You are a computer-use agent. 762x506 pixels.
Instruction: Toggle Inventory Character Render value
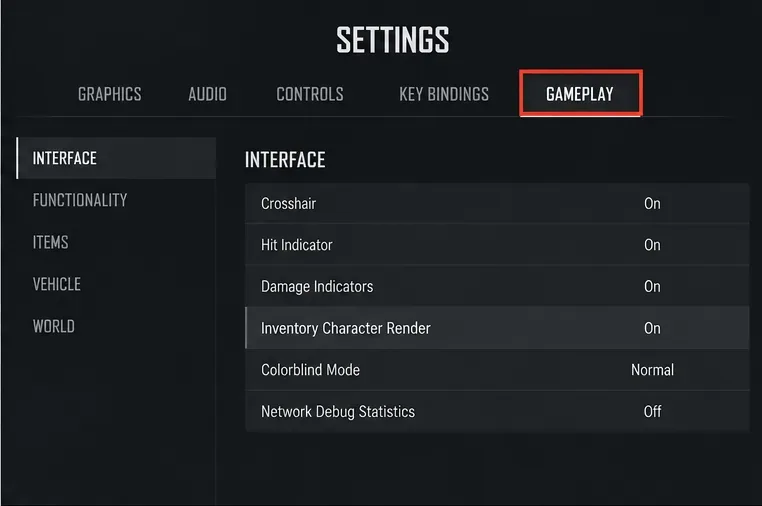652,328
